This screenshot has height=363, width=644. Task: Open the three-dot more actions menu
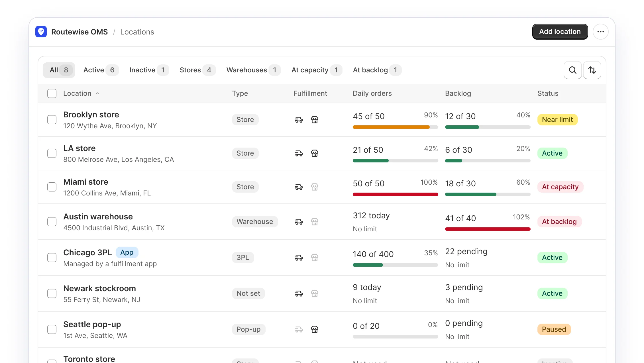tap(601, 32)
